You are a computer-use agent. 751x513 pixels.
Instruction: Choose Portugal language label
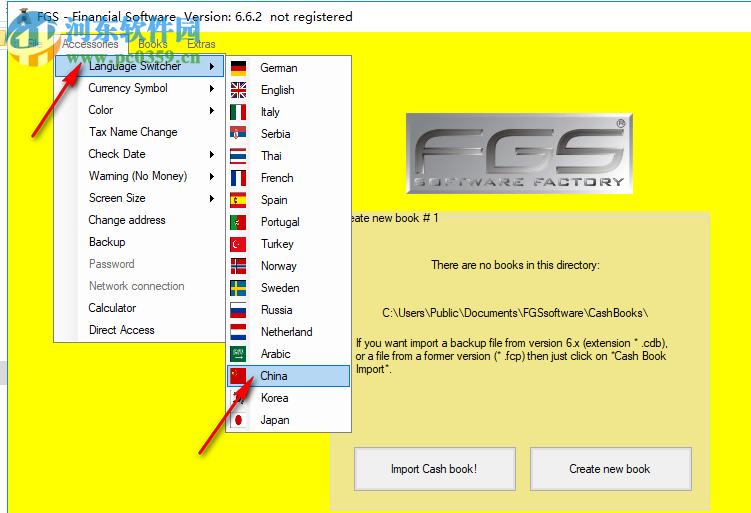click(280, 222)
